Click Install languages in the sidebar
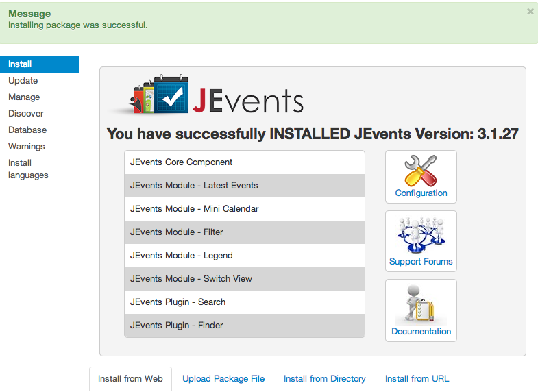 (x=28, y=169)
